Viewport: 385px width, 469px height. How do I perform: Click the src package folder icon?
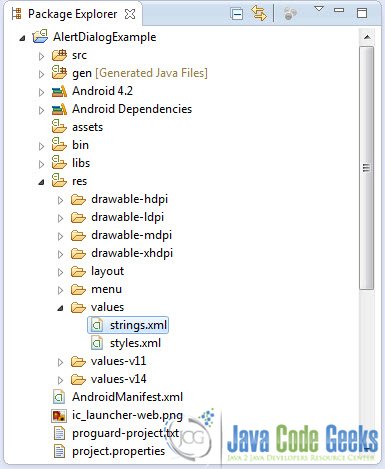59,55
